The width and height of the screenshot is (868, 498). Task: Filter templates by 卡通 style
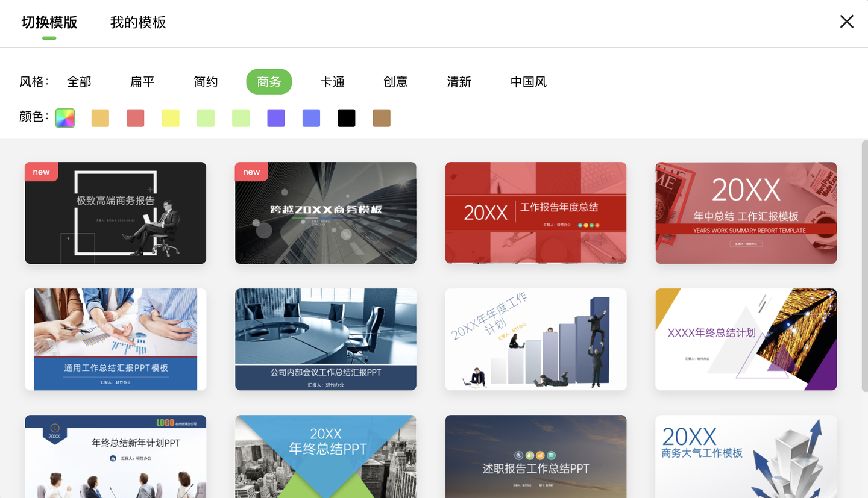pyautogui.click(x=332, y=82)
